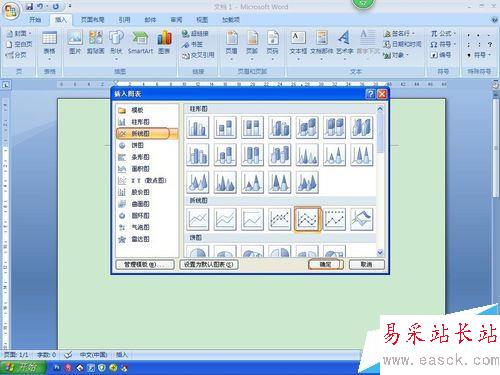Select Column (柱形图) chart category

147,122
